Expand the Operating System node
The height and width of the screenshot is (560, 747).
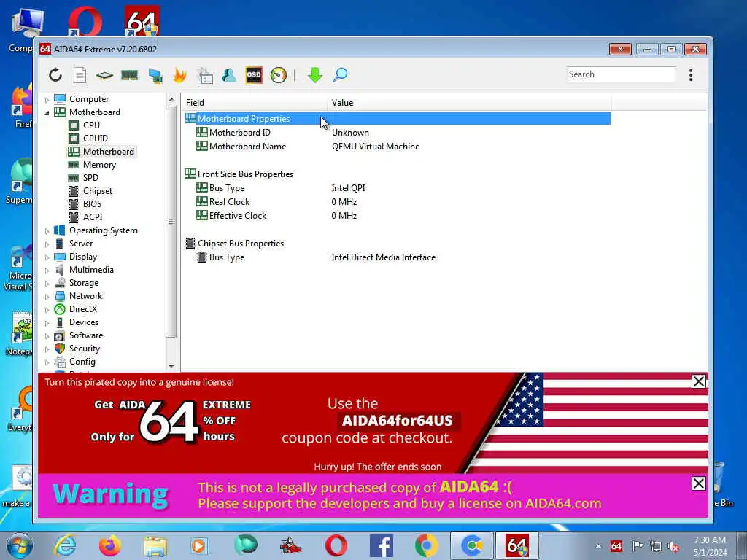(47, 231)
